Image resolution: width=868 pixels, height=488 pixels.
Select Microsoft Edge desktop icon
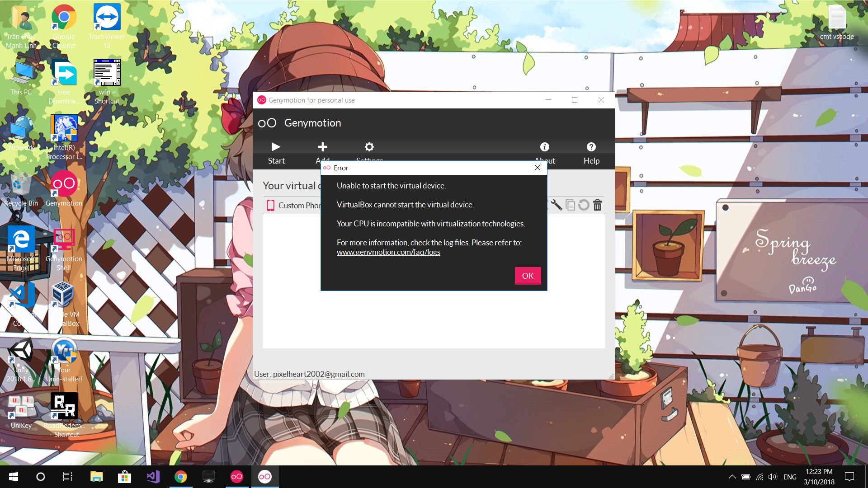coord(21,249)
